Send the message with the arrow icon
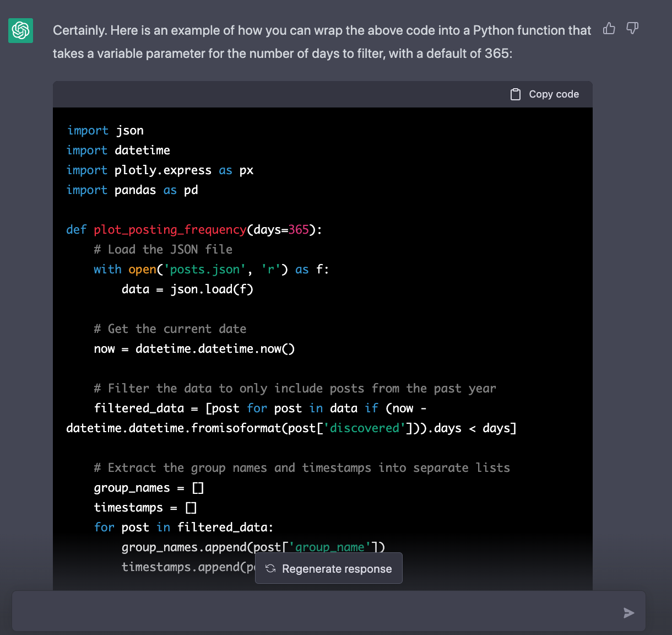Image resolution: width=672 pixels, height=635 pixels. (x=628, y=613)
